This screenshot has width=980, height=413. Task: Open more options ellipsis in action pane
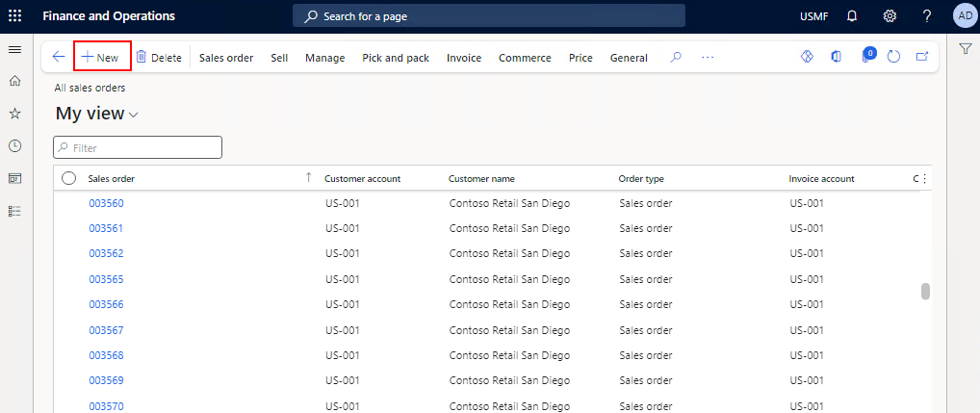coord(708,58)
